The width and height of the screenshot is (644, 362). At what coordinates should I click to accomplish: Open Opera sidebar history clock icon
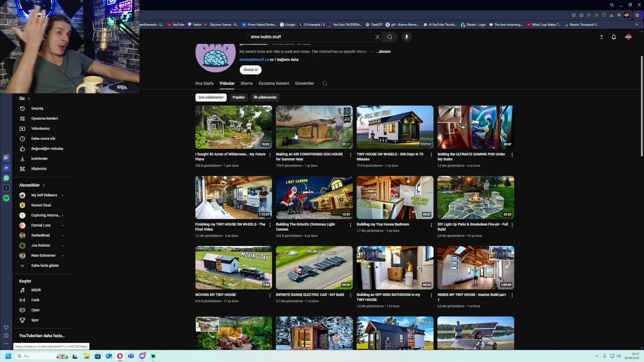pyautogui.click(x=6, y=335)
